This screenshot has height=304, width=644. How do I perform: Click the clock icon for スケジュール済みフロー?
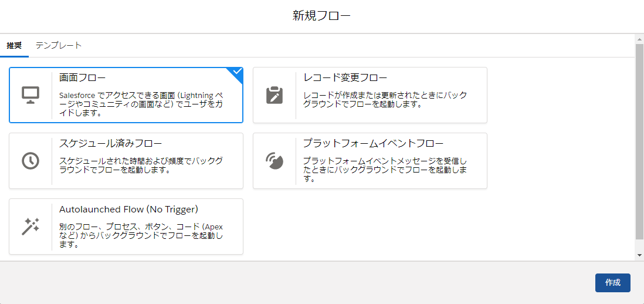(x=30, y=161)
